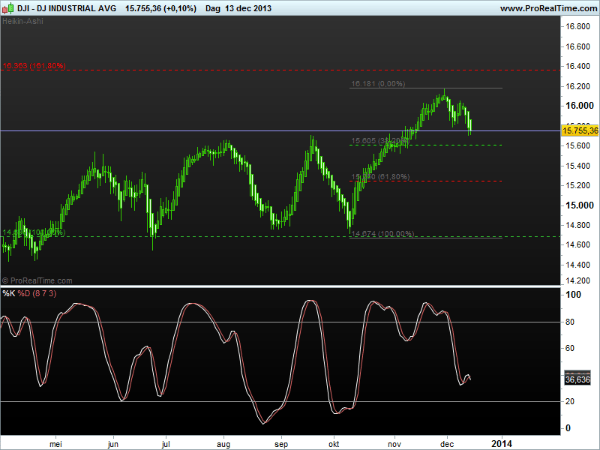This screenshot has height=450, width=600.
Task: Click the 2014 year label on time axis
Action: (502, 444)
